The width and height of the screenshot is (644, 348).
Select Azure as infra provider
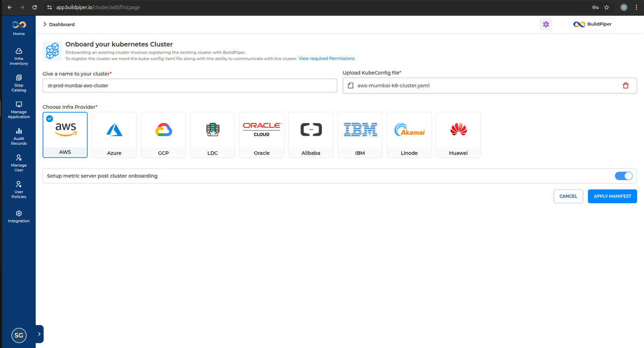[114, 135]
